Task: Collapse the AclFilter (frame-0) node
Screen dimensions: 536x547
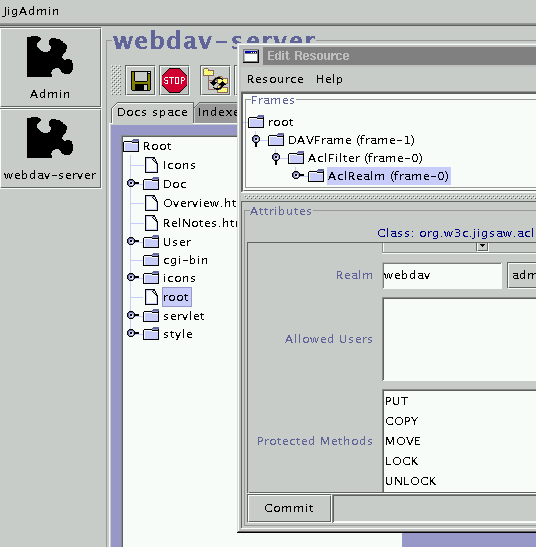Action: [x=276, y=158]
